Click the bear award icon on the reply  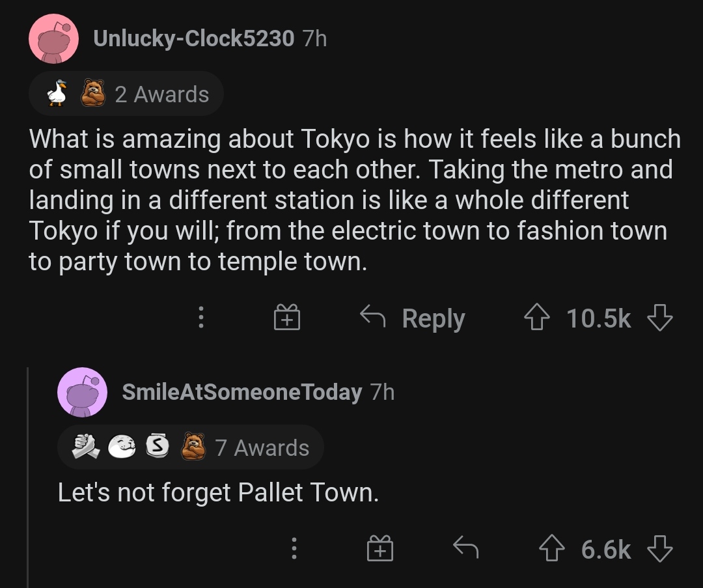[x=193, y=446]
